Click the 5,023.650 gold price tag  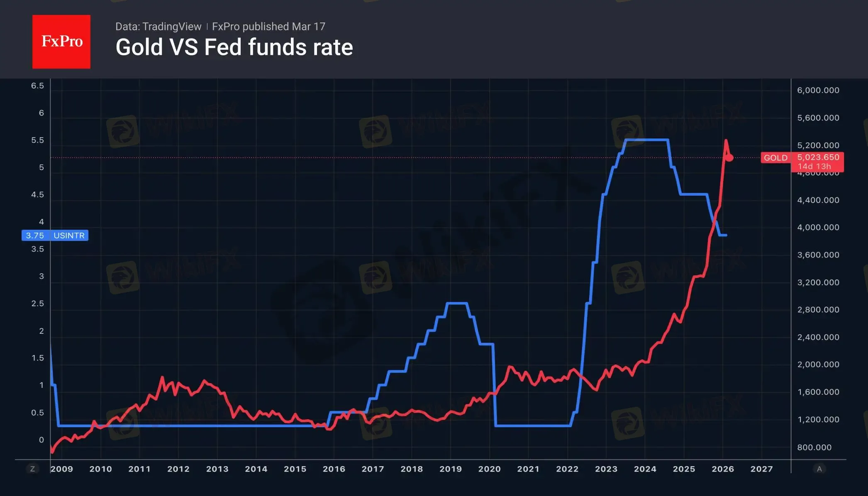[818, 158]
